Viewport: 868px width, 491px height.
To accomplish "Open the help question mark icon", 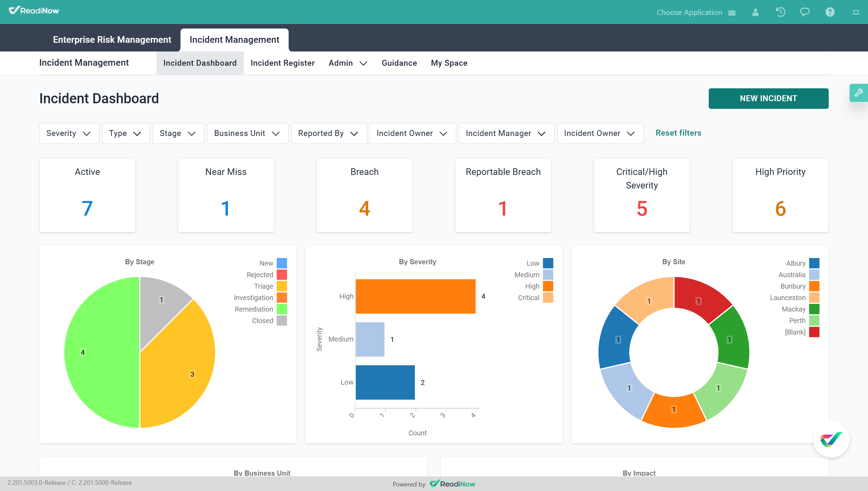I will [830, 12].
